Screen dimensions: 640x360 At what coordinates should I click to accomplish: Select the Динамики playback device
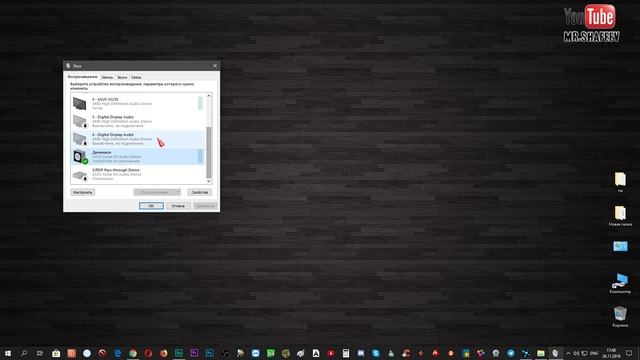(137, 156)
